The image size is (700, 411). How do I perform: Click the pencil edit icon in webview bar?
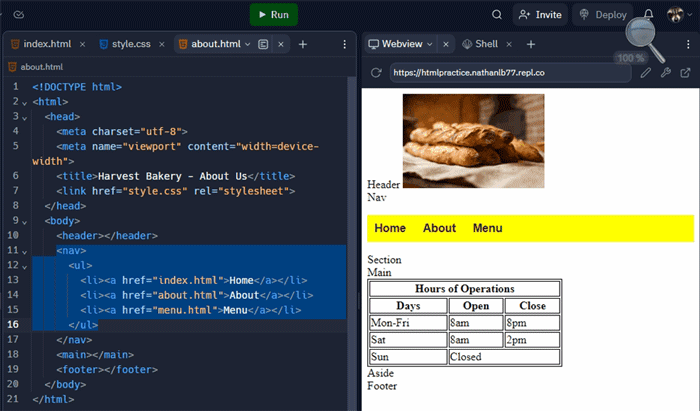[646, 73]
